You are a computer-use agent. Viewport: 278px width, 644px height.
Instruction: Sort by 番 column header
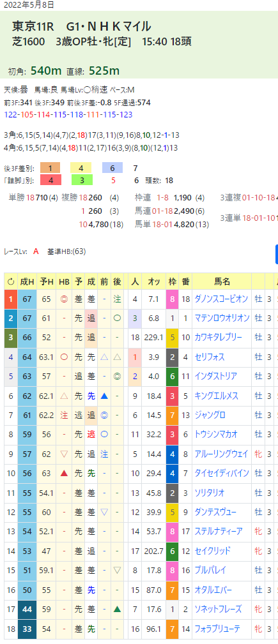[185, 281]
